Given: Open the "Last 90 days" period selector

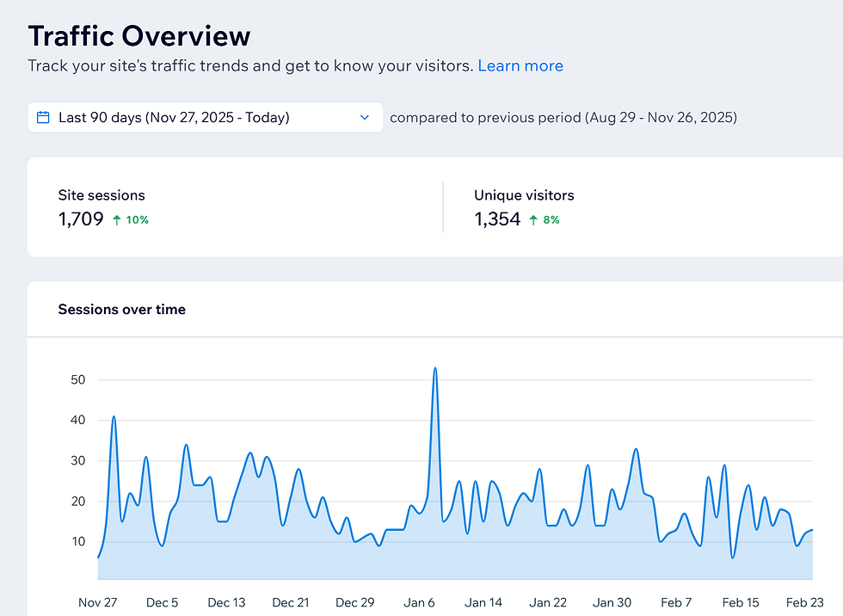Looking at the screenshot, I should coord(174,118).
